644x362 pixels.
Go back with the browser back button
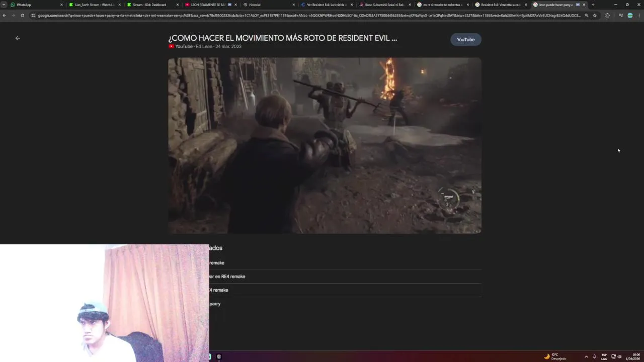click(4, 16)
